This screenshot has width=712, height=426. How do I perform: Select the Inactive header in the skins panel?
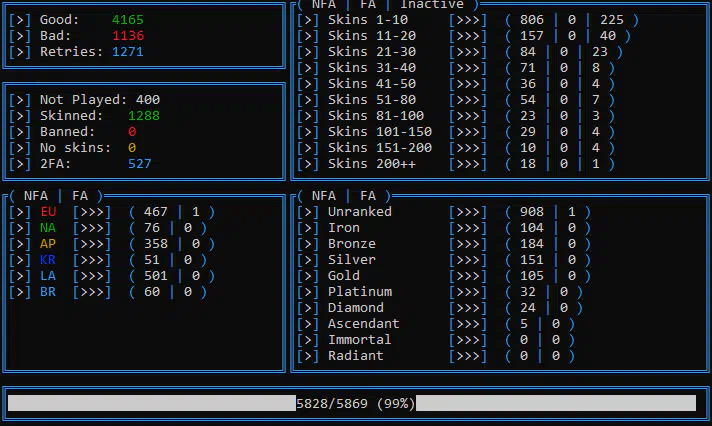tap(432, 5)
